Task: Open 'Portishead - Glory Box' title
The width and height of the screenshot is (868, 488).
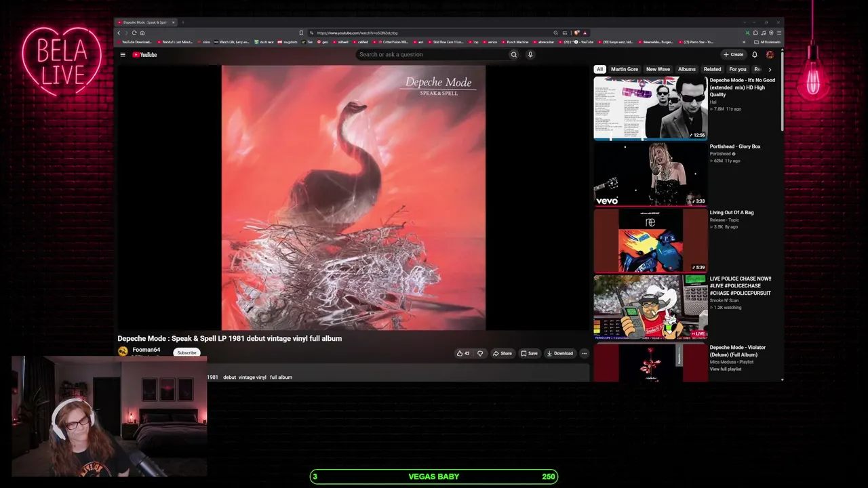Action: [x=735, y=146]
